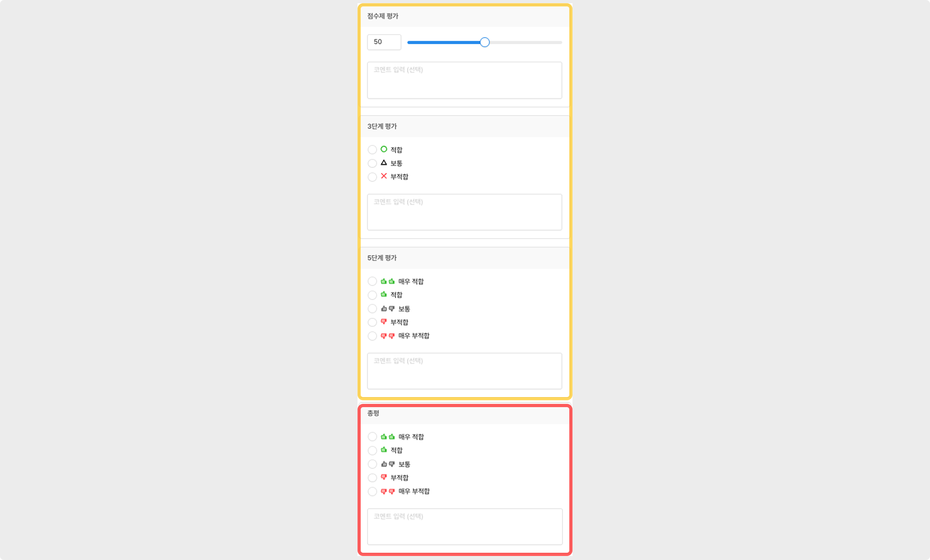This screenshot has height=560, width=930.
Task: Choose 매우 부적합 radio in 5단계 평가
Action: click(372, 336)
